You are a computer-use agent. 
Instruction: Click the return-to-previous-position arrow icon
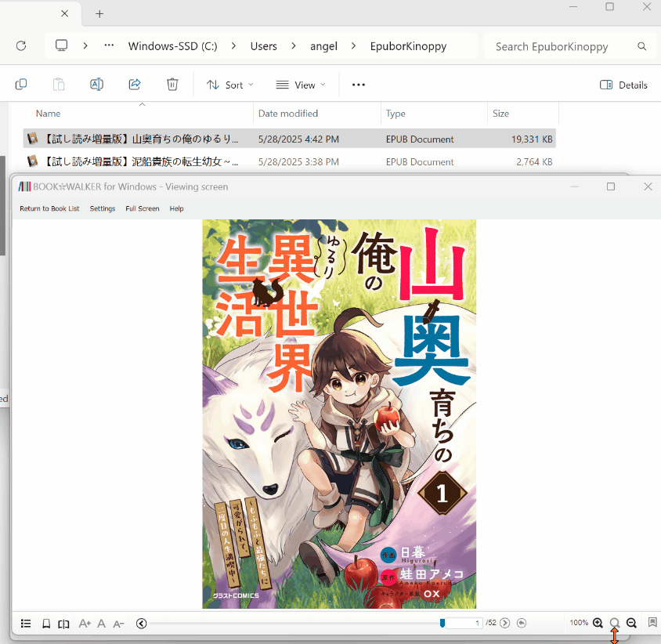(x=522, y=623)
